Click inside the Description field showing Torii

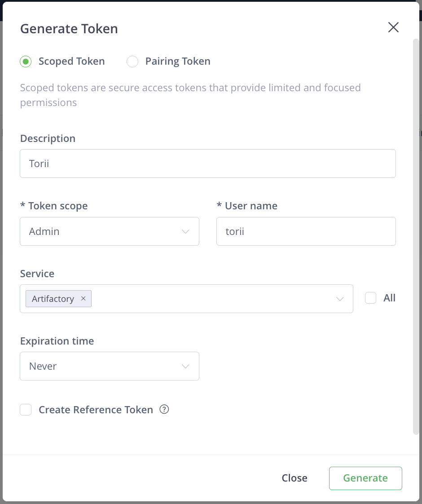[x=208, y=164]
